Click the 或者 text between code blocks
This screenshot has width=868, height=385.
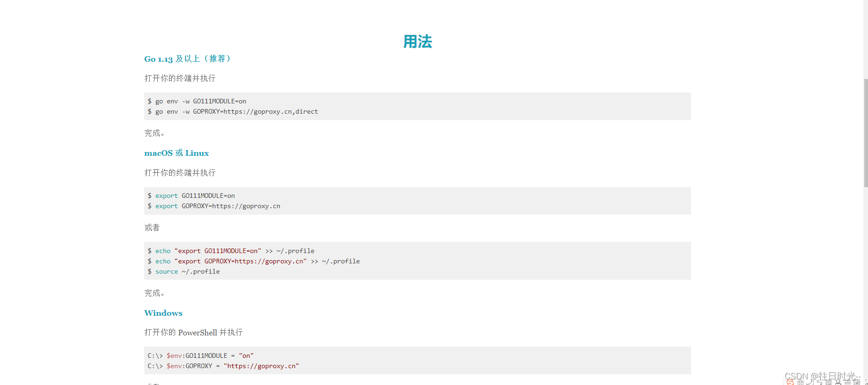152,228
